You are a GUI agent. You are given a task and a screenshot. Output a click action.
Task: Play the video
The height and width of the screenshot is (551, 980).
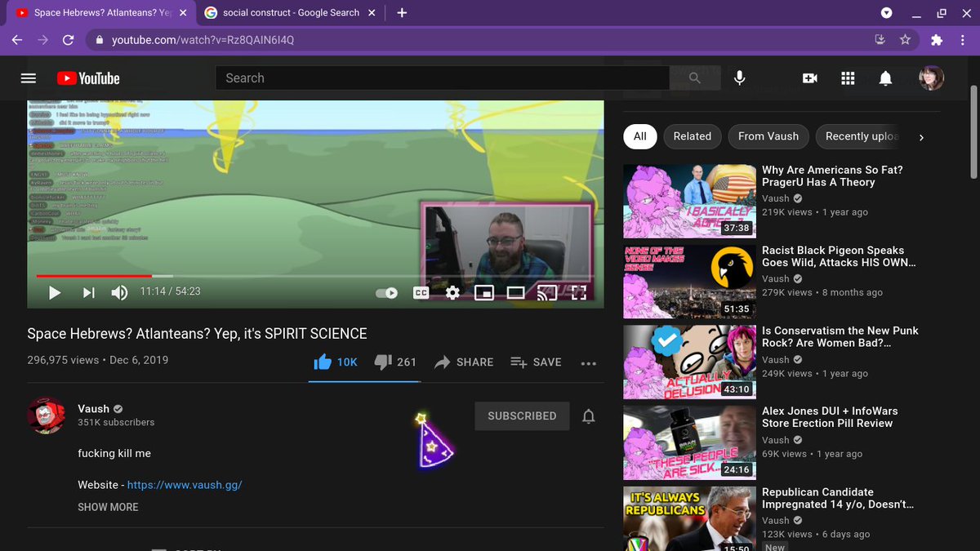[55, 292]
